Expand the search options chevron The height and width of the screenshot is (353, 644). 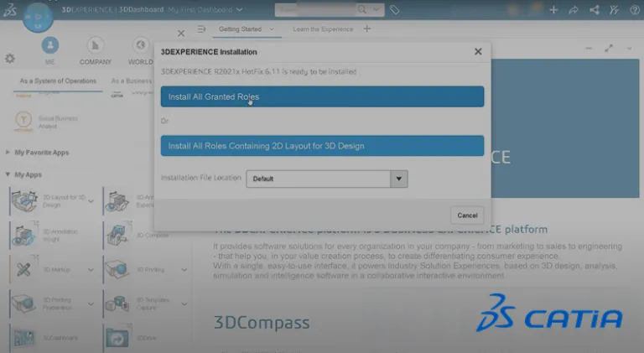point(376,9)
